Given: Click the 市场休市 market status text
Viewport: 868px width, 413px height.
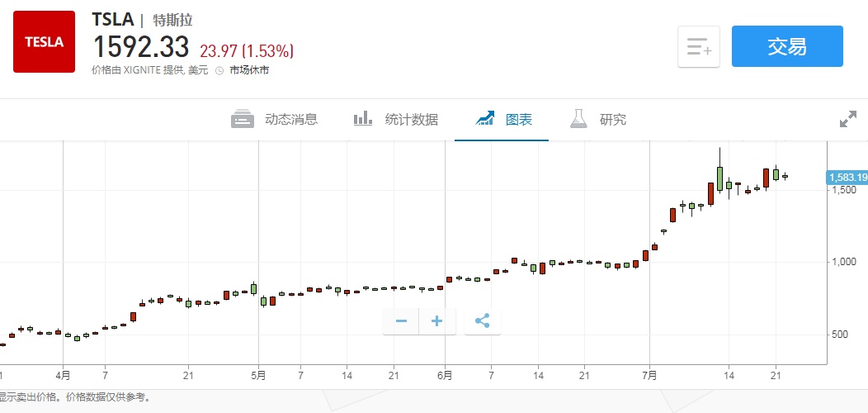Looking at the screenshot, I should pyautogui.click(x=250, y=71).
